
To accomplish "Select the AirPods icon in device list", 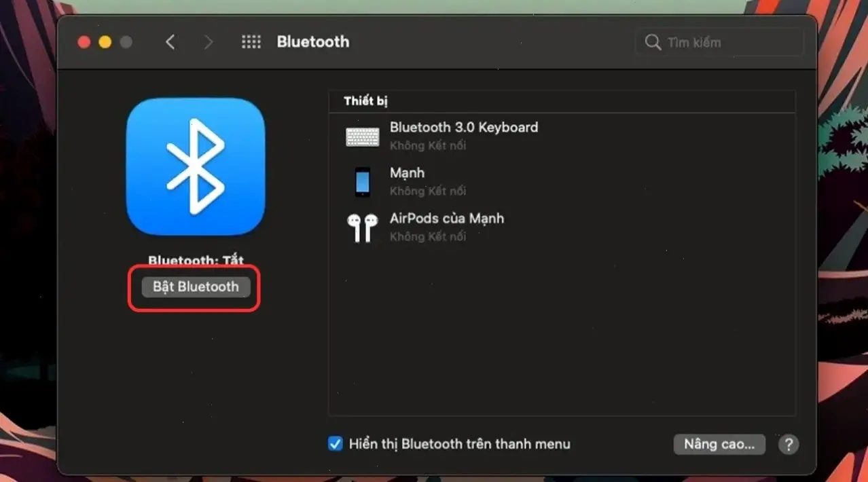I will (x=363, y=227).
